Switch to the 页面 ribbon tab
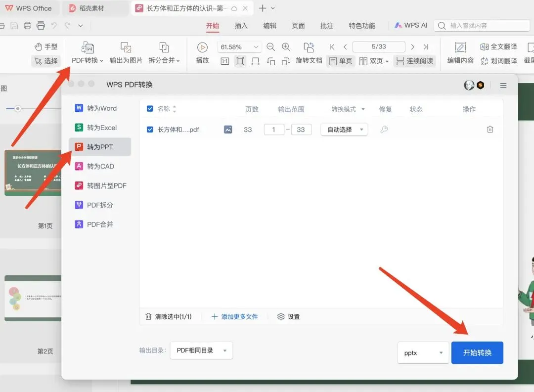 pyautogui.click(x=298, y=26)
